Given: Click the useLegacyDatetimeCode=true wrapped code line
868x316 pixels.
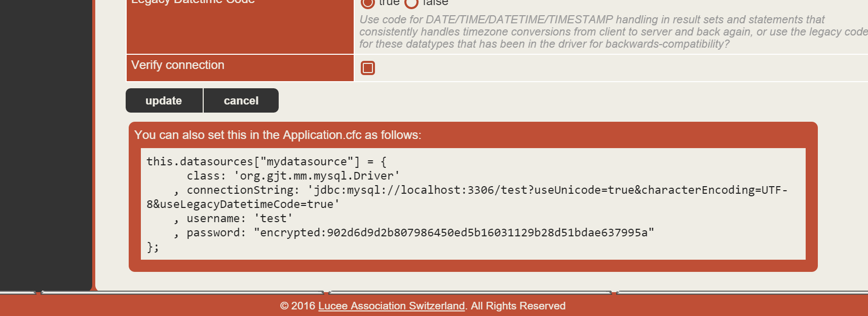Looking at the screenshot, I should 243,204.
